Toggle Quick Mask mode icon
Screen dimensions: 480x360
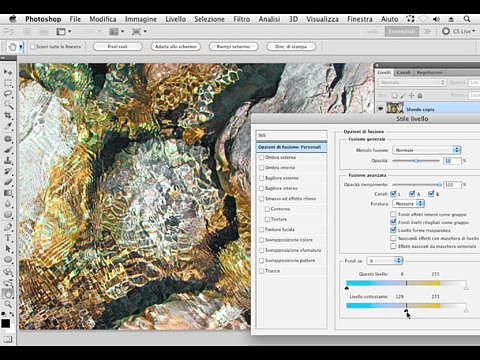[x=8, y=339]
